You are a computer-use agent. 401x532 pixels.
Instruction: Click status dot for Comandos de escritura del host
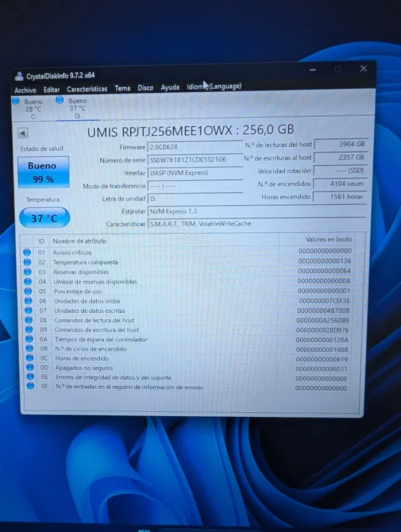click(29, 329)
